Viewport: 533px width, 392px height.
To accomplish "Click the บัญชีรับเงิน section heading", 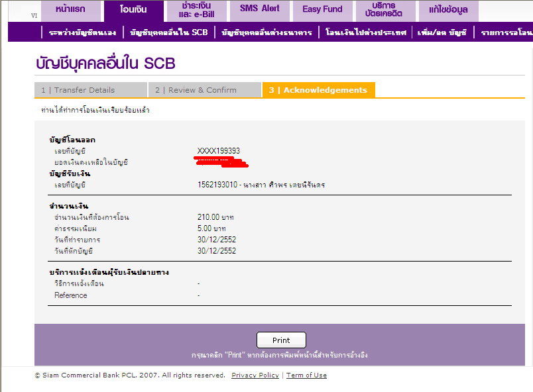I will click(70, 173).
